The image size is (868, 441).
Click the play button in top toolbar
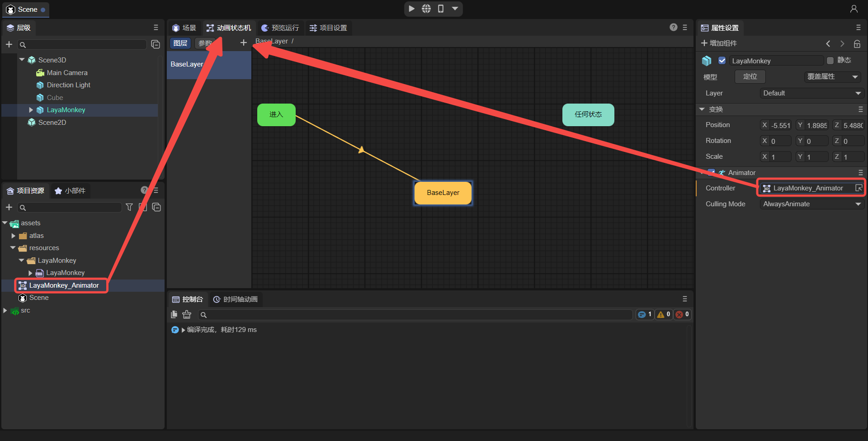pos(411,9)
